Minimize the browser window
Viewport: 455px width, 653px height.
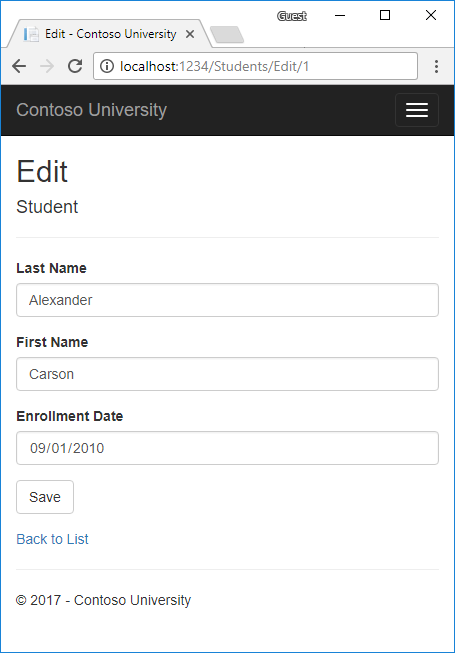[x=340, y=15]
